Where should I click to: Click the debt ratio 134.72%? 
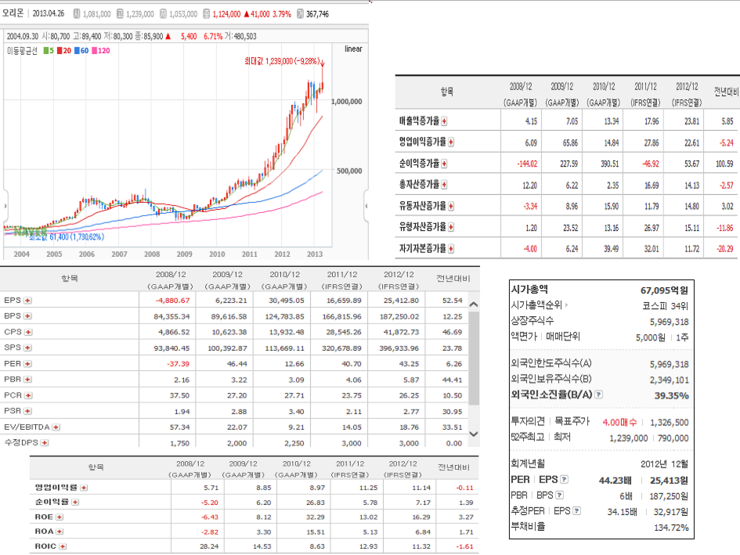click(671, 528)
